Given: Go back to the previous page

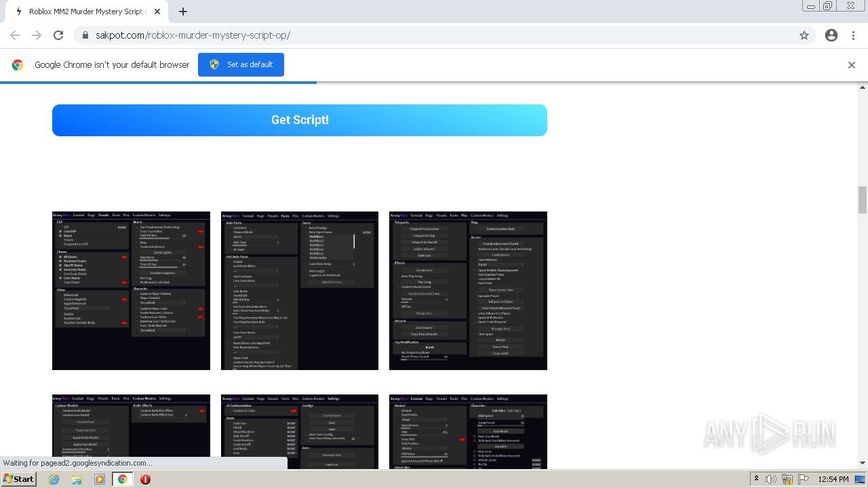Looking at the screenshot, I should coord(15,35).
